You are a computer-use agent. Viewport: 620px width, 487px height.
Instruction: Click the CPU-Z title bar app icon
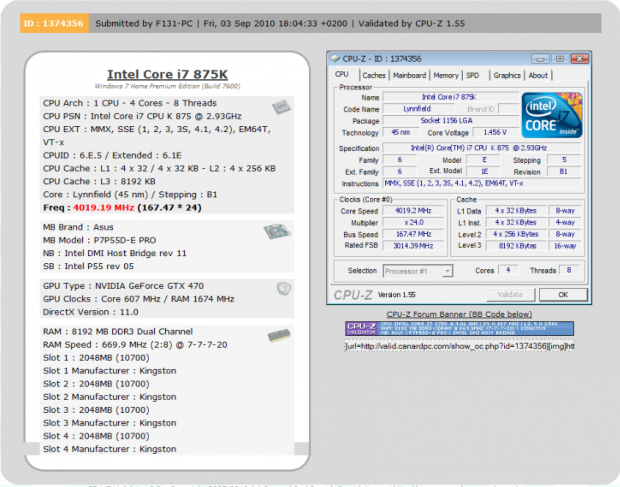click(x=335, y=59)
